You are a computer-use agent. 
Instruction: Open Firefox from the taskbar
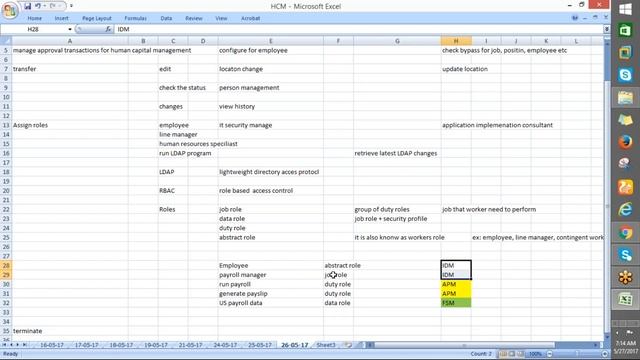pos(625,142)
